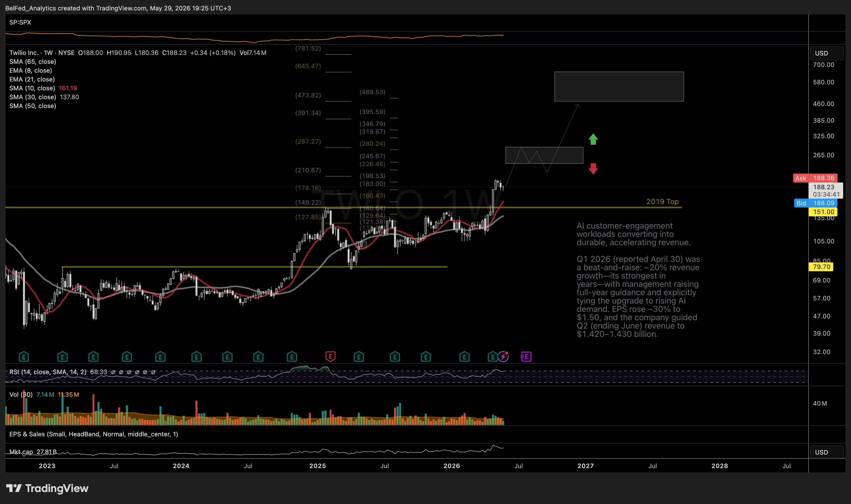This screenshot has height=504, width=851.
Task: Click the 2023 label on time axis
Action: [x=47, y=466]
